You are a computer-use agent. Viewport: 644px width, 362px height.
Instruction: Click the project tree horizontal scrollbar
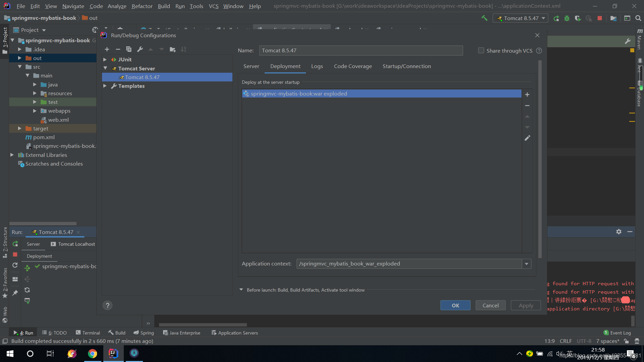[x=43, y=224]
